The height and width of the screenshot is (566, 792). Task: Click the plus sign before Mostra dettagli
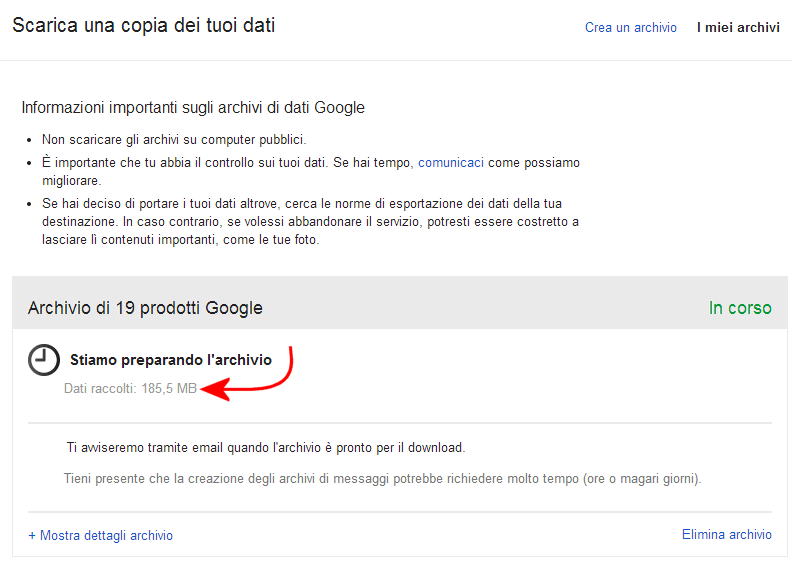32,535
